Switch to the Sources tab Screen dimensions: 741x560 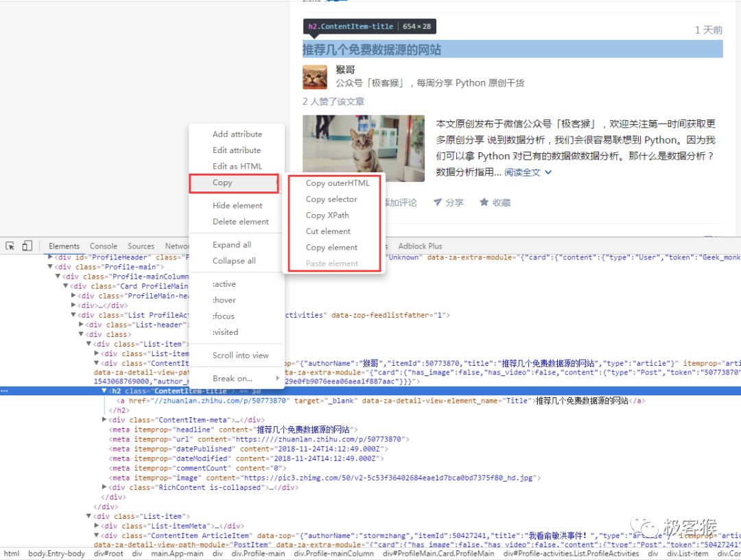141,246
